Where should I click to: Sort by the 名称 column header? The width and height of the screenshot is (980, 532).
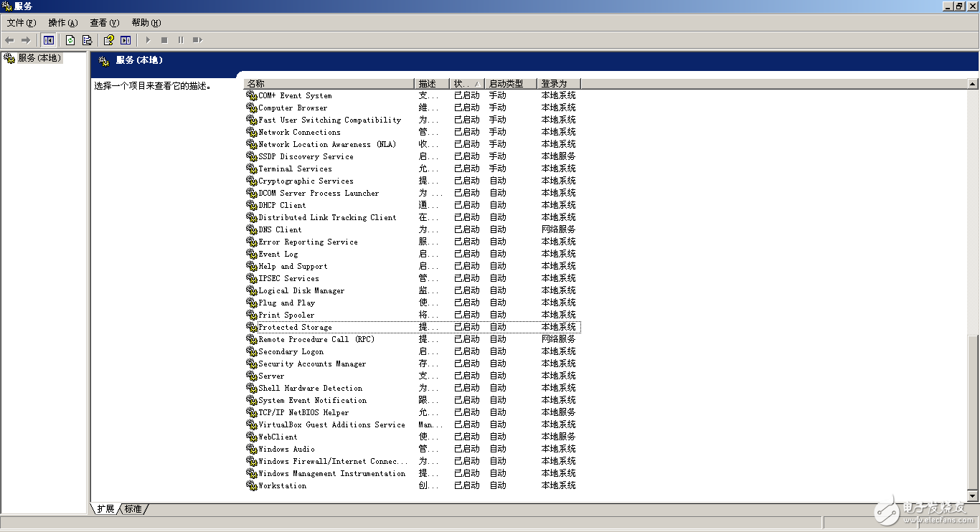click(329, 83)
